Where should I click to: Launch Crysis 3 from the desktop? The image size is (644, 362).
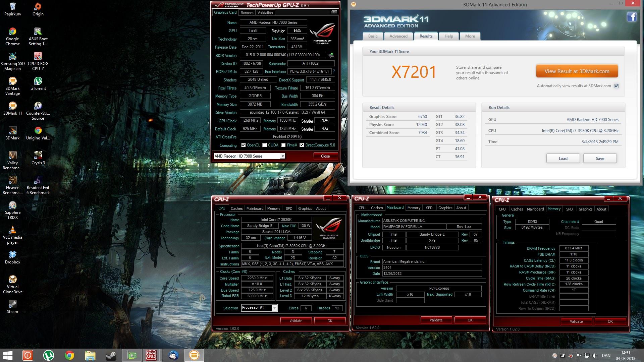point(38,158)
